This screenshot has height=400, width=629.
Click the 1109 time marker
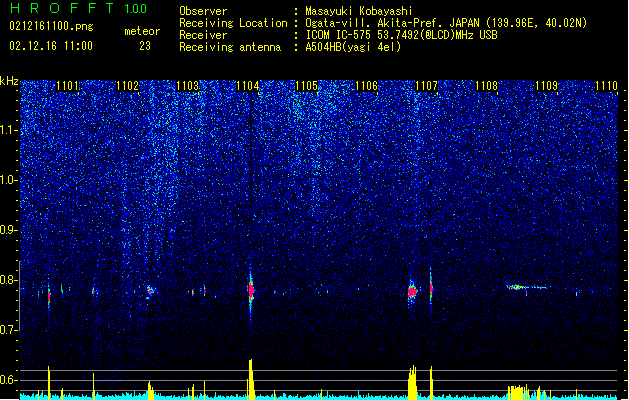[546, 86]
